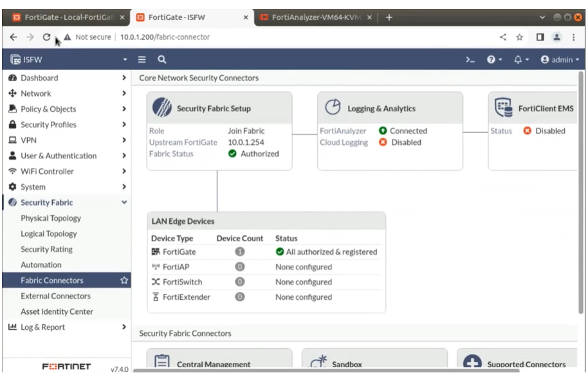Reload the page in browser
The height and width of the screenshot is (384, 588).
(x=46, y=37)
